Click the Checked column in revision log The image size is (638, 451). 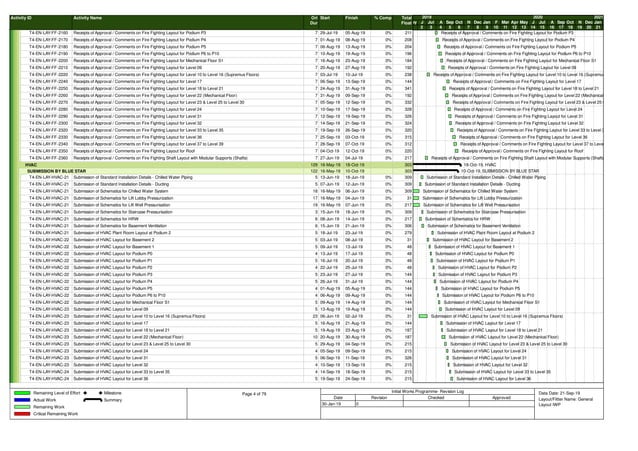(436, 398)
